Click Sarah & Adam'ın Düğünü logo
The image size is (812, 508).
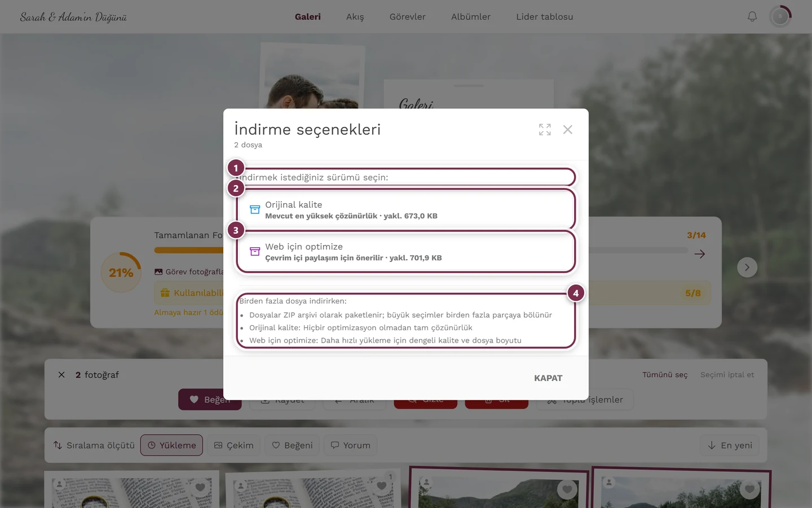point(73,17)
